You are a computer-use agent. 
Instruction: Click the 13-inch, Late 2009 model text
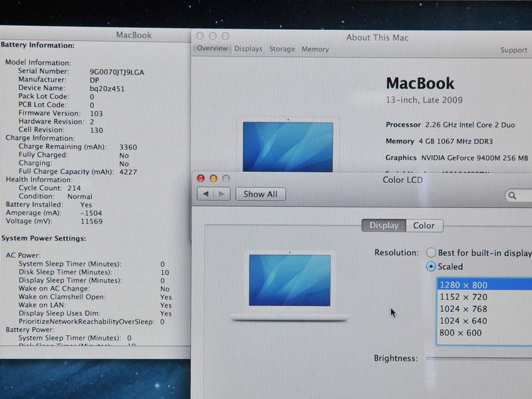point(424,100)
